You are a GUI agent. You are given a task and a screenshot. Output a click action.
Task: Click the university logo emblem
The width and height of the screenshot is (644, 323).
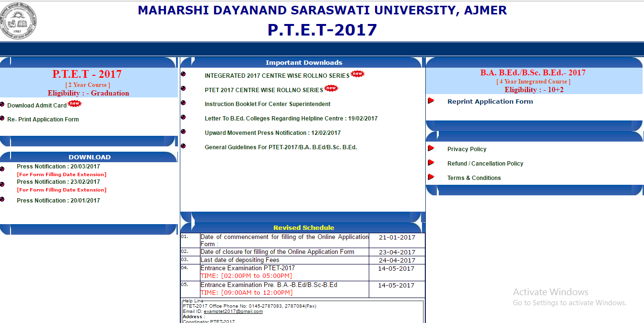pyautogui.click(x=18, y=21)
